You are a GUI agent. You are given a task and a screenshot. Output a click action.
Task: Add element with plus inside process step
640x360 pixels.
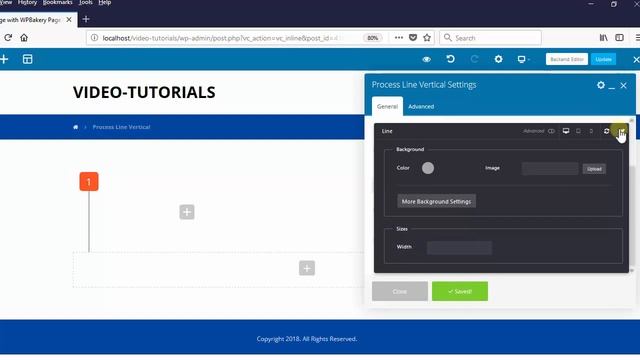(187, 212)
